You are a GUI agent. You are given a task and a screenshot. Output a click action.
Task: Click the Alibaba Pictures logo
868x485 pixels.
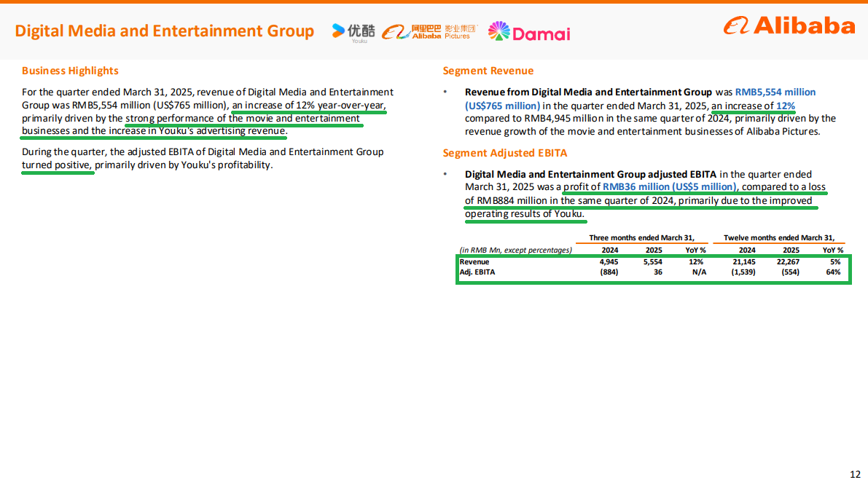pos(429,32)
